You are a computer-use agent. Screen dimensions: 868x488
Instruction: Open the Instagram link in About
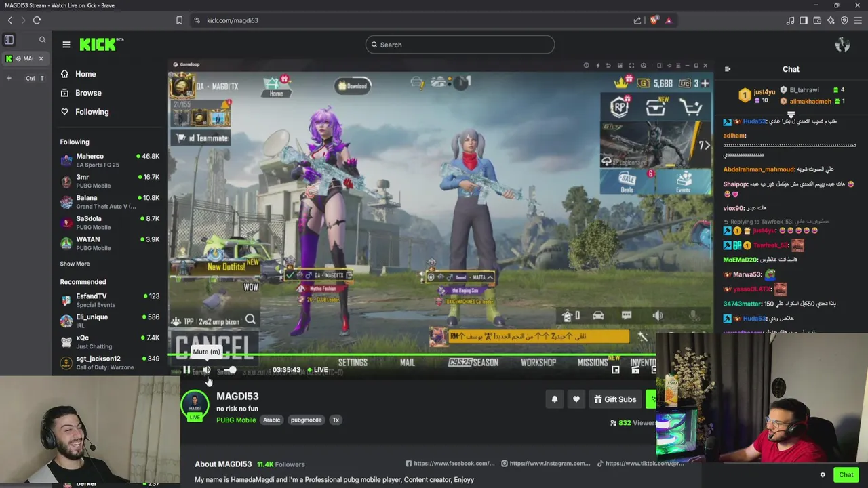[x=546, y=464]
